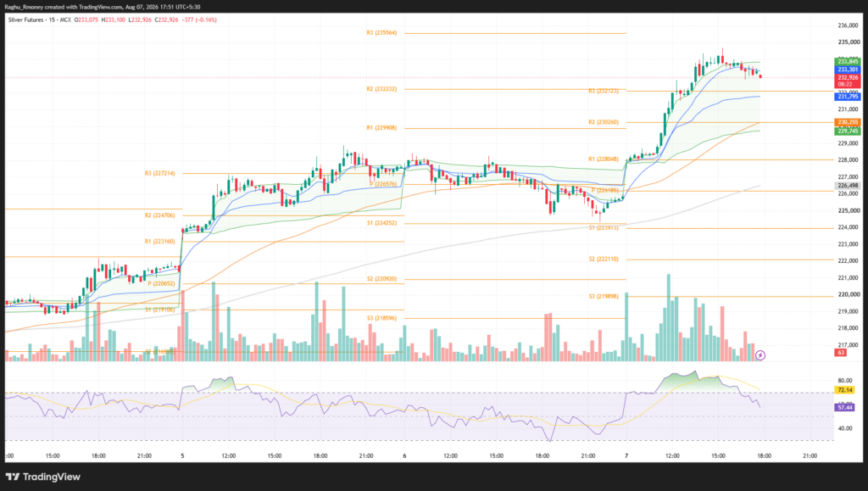
Task: Click the S1 (219106) pivot label
Action: coord(160,310)
